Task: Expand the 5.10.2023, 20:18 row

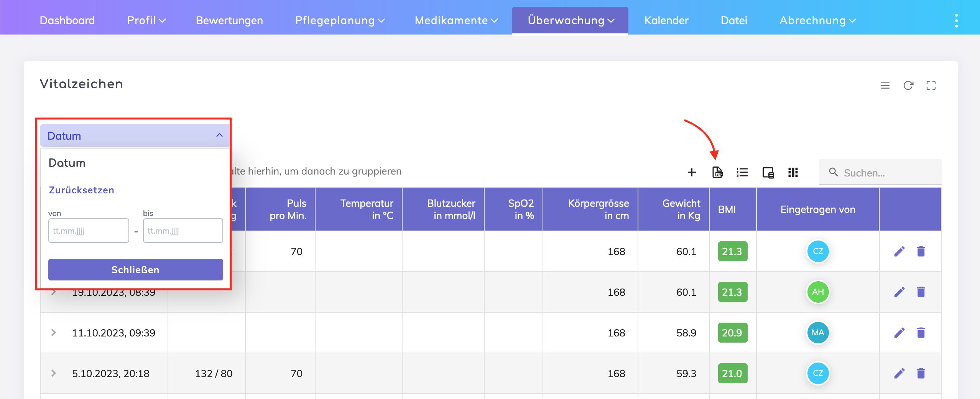Action: pyautogui.click(x=54, y=373)
